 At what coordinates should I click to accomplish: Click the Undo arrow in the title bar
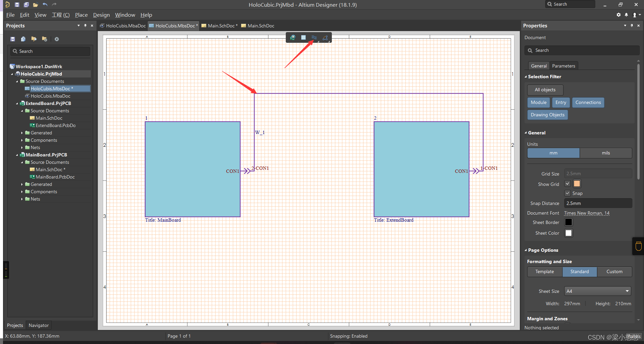(x=45, y=4)
